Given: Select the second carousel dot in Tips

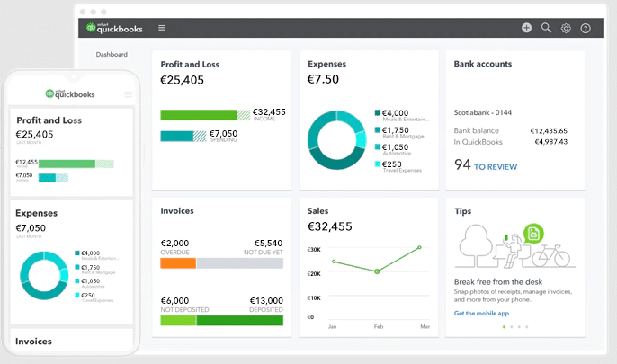Looking at the screenshot, I should (x=512, y=326).
